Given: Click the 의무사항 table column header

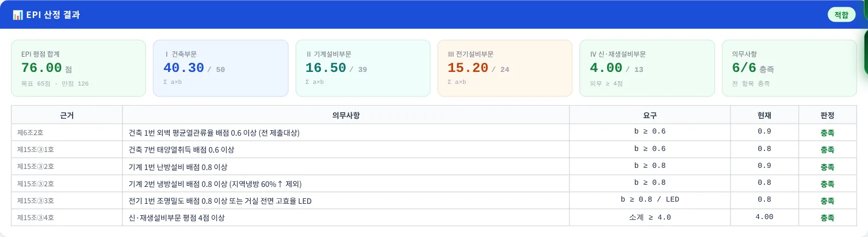Looking at the screenshot, I should click(346, 116).
